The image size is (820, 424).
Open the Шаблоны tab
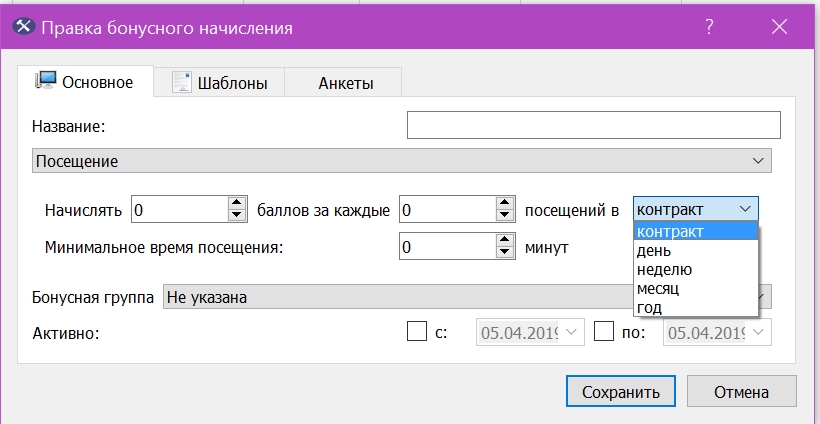pyautogui.click(x=219, y=83)
